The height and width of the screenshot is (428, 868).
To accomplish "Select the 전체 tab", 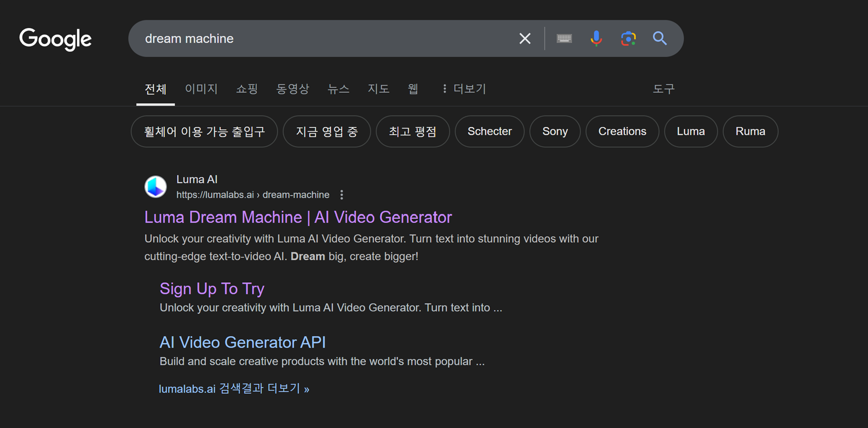I will [156, 89].
